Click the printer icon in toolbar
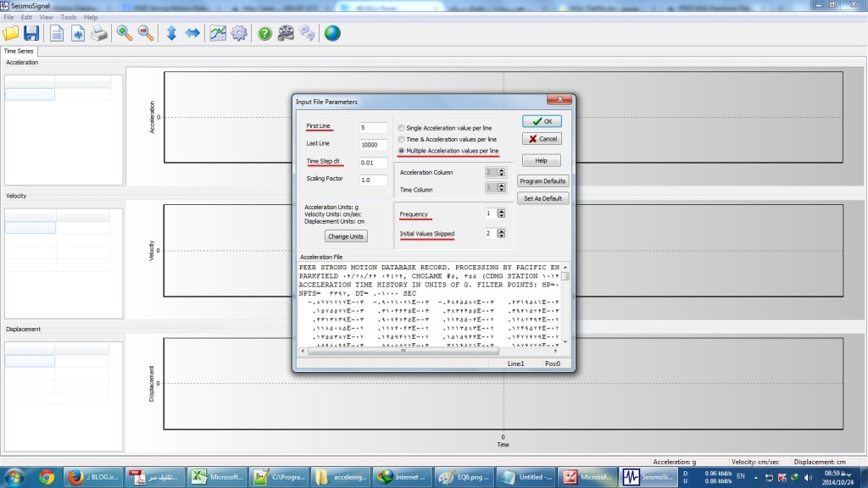Viewport: 868px width, 488px height. click(99, 33)
